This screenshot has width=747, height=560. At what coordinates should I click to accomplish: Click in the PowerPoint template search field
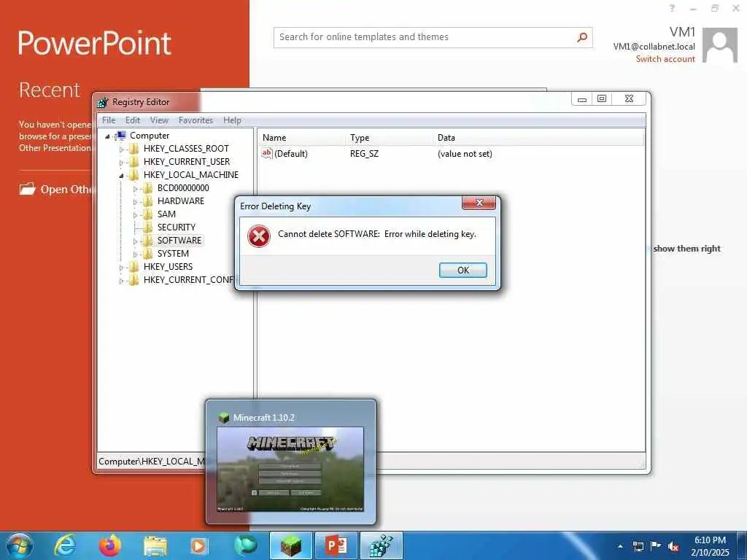[424, 37]
